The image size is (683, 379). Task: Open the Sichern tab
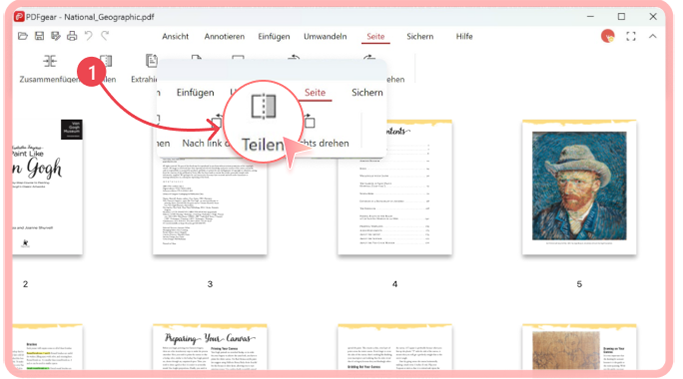coord(420,37)
